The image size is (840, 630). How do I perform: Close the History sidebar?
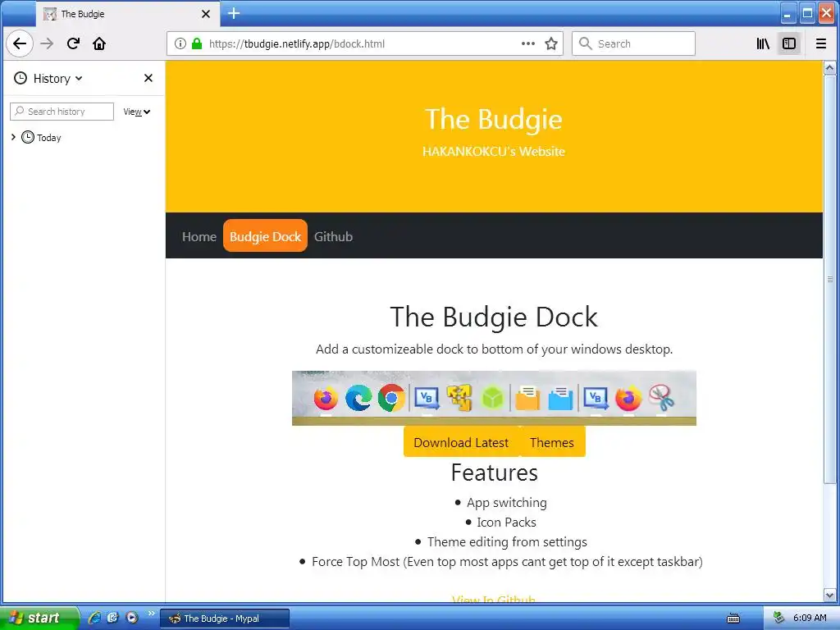coord(148,78)
